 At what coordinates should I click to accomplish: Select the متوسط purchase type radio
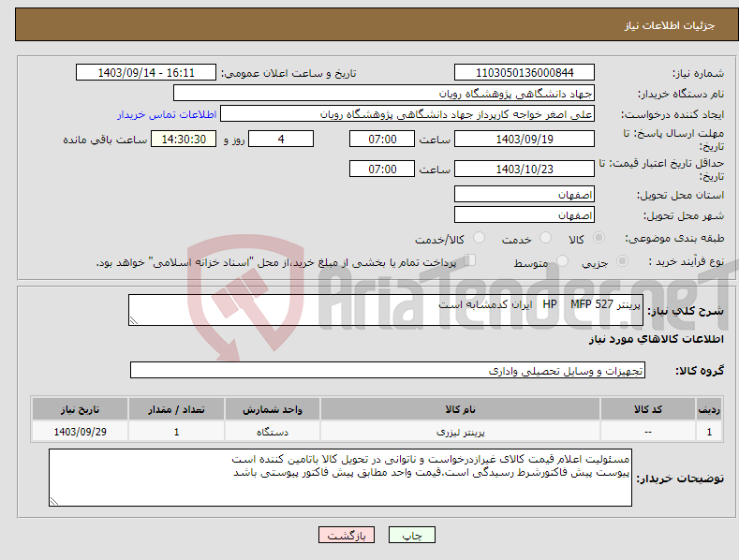click(562, 260)
